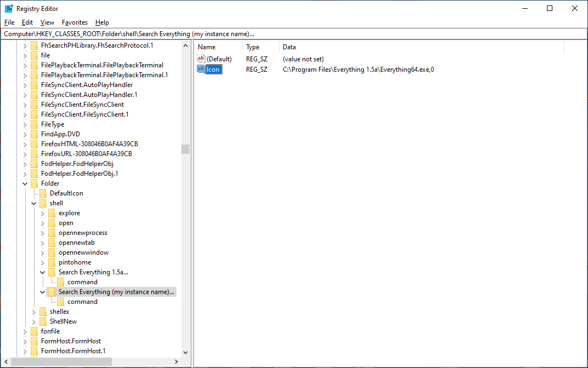Click the tree horizontal scrollbar right arrow
Image resolution: width=588 pixels, height=368 pixels.
[176, 361]
